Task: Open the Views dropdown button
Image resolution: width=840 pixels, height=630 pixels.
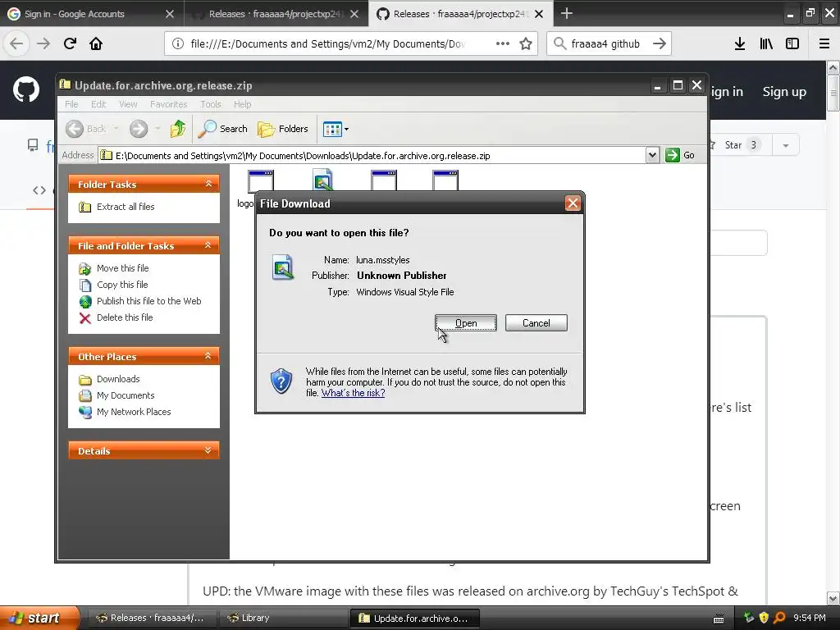Action: (336, 129)
